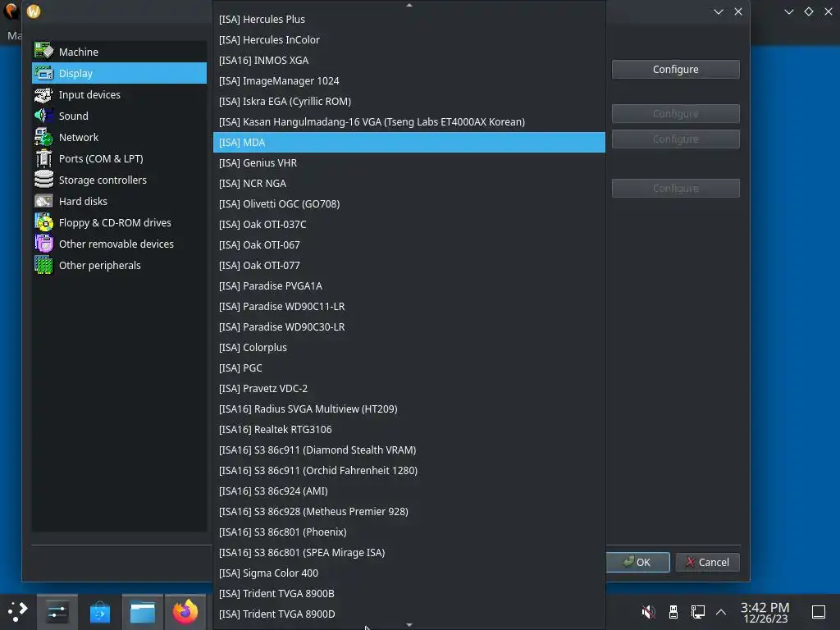Confirm settings with the OK button

637,562
